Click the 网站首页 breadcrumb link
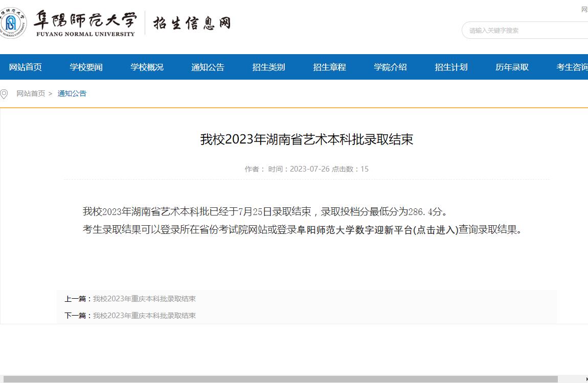 31,93
